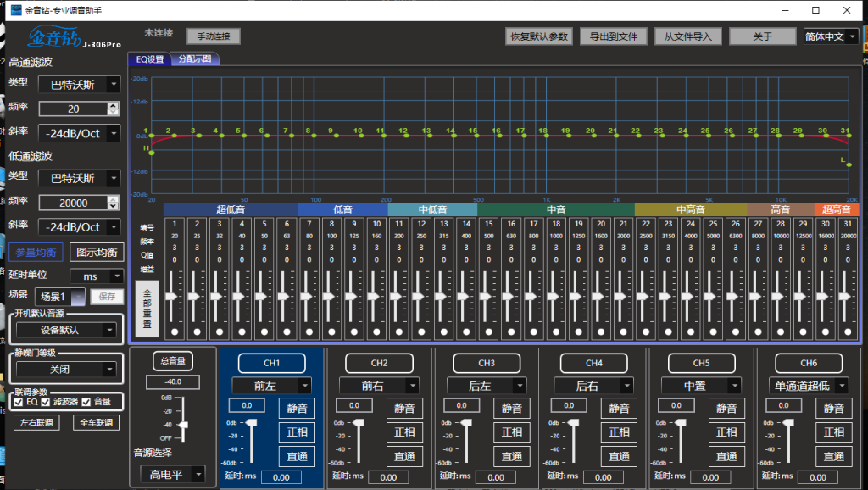Import settings via 从文件导入
Screen dimensions: 868x490
click(687, 36)
